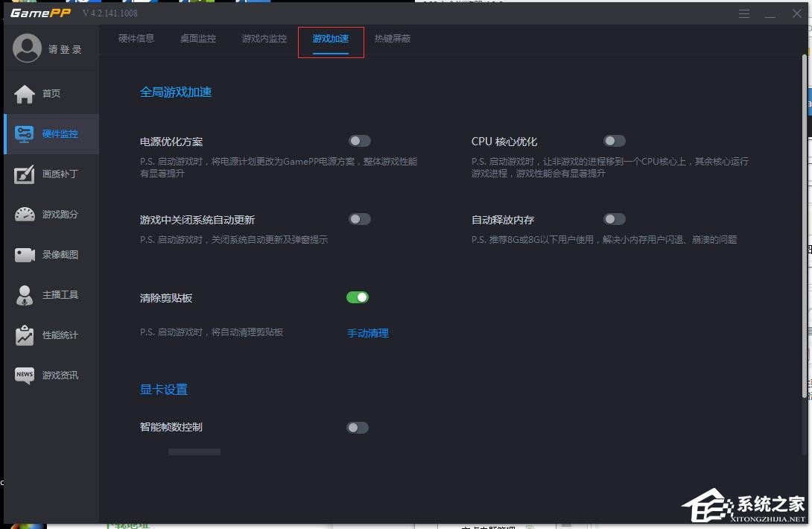Screen dimensions: 812x529
Task: Open the 游戏资讯 news section
Action: 51,375
